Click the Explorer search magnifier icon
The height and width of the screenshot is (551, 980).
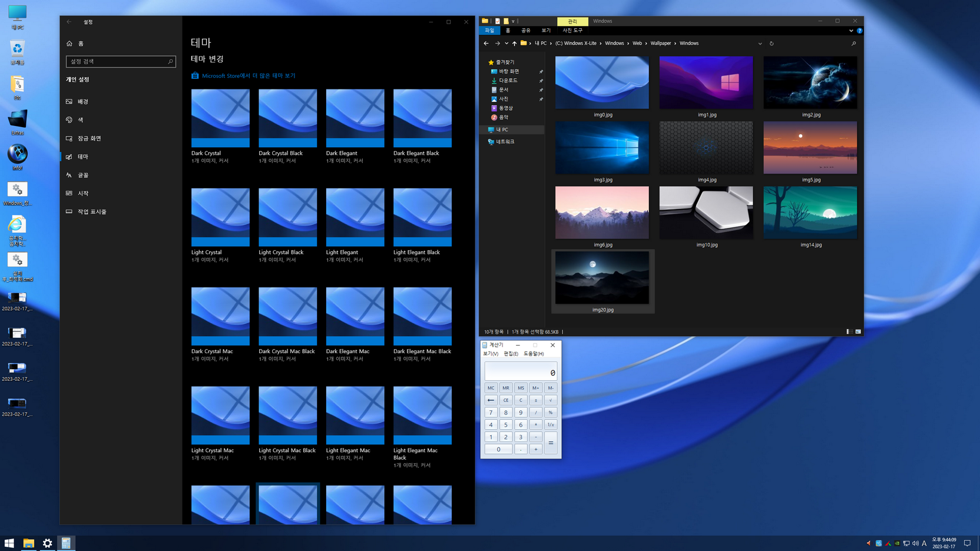(853, 44)
